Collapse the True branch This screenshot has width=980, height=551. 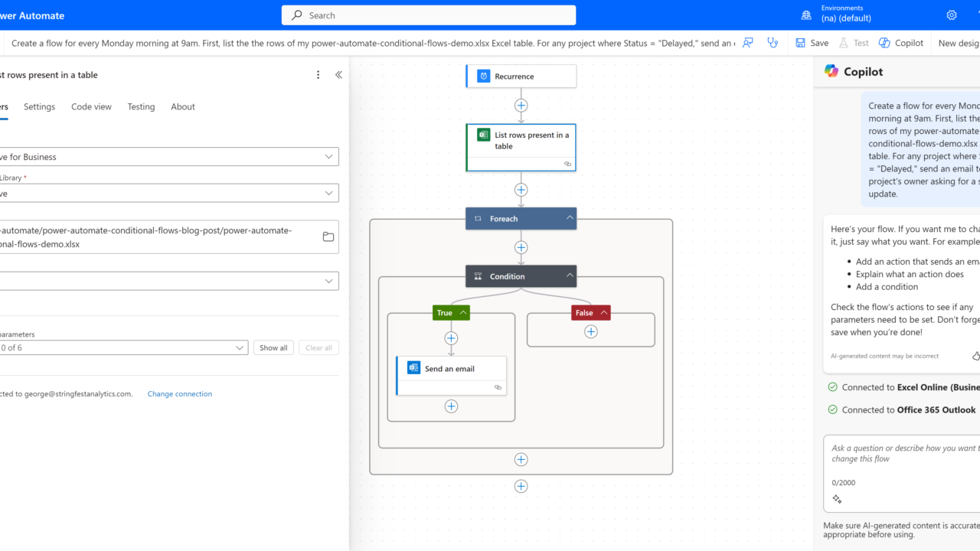point(463,312)
